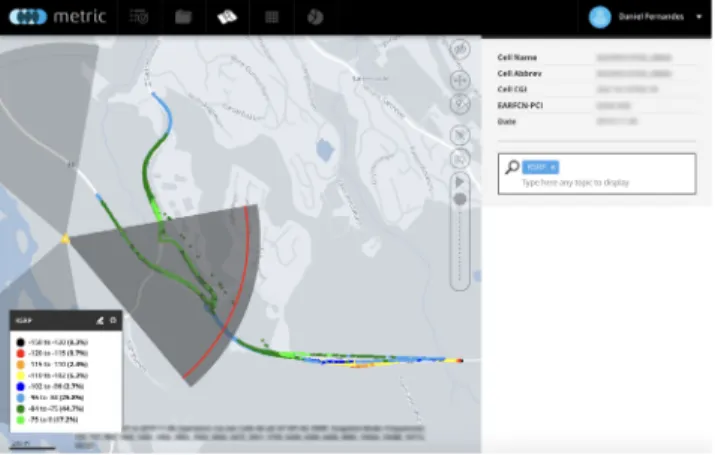Image resolution: width=715 pixels, height=455 pixels.
Task: Expand the Daniel Fernandes user dropdown arrow
Action: click(699, 17)
